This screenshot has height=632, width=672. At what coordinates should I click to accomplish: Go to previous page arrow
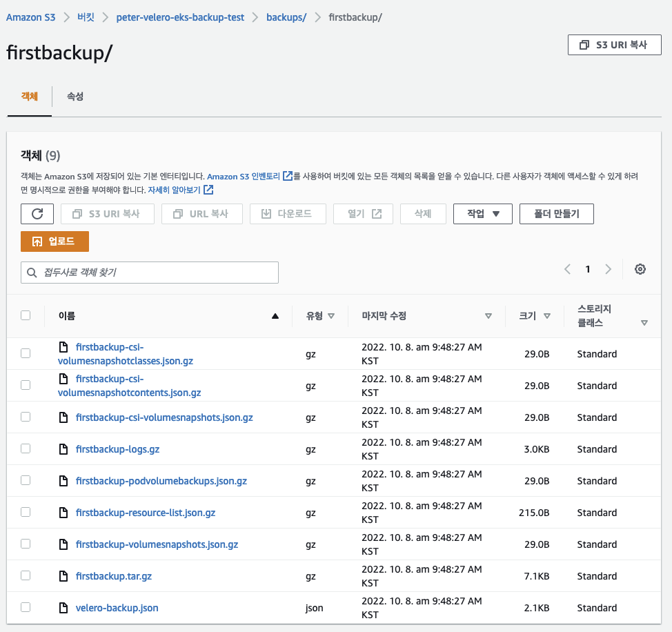(567, 269)
